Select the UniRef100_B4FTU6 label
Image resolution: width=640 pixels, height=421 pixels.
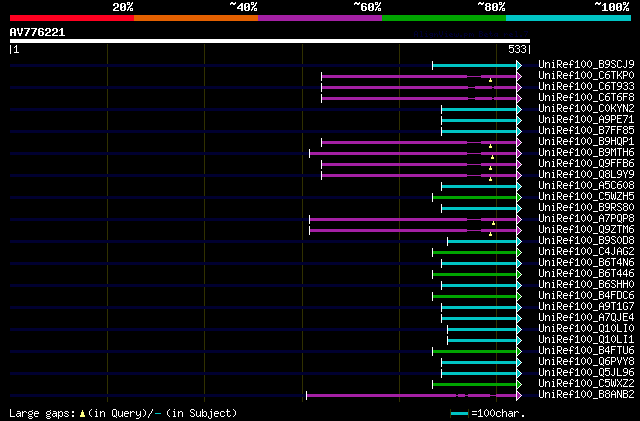[586, 351]
